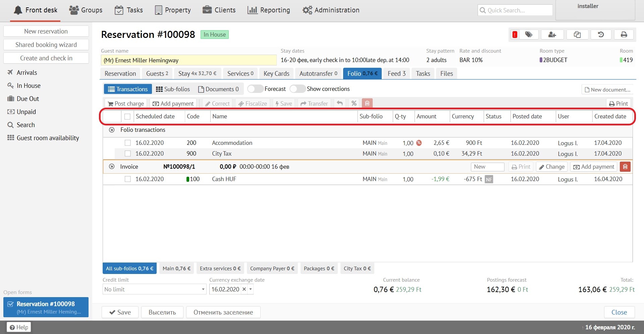The height and width of the screenshot is (334, 644).
Task: Check the Accommodation transaction checkbox
Action: click(x=127, y=143)
